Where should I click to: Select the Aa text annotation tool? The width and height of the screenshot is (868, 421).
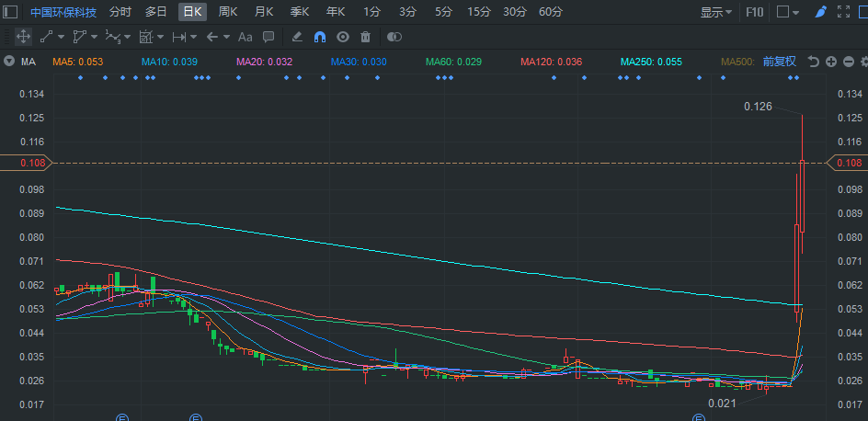tap(246, 37)
